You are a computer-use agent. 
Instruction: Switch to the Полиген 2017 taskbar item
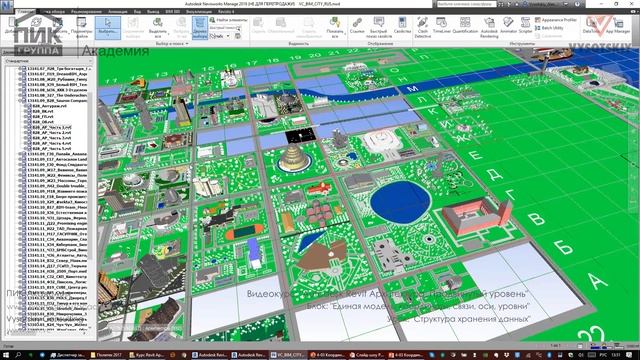[107, 355]
